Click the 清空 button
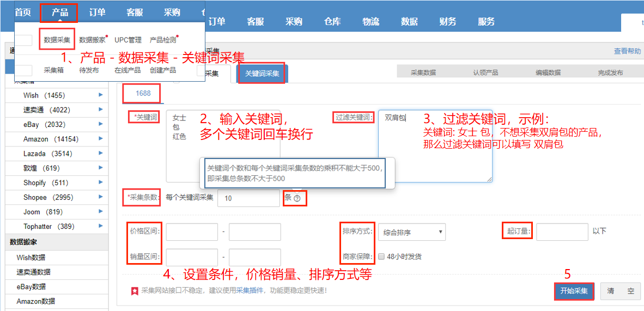Screen dimensions: 644x311 click(621, 291)
